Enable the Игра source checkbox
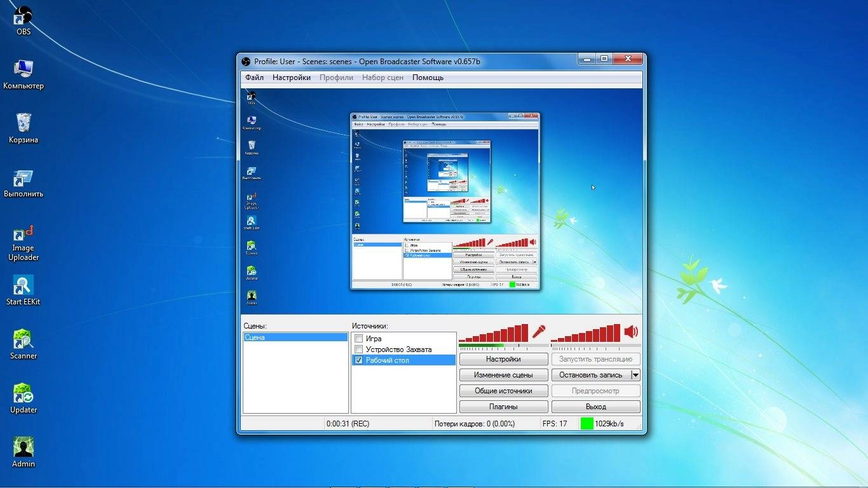Screen dimensions: 868x488 point(358,339)
